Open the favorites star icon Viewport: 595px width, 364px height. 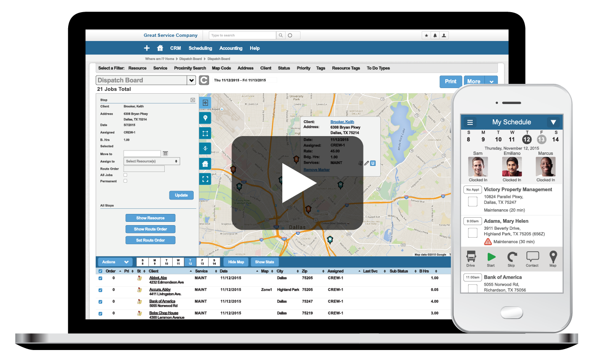point(426,35)
